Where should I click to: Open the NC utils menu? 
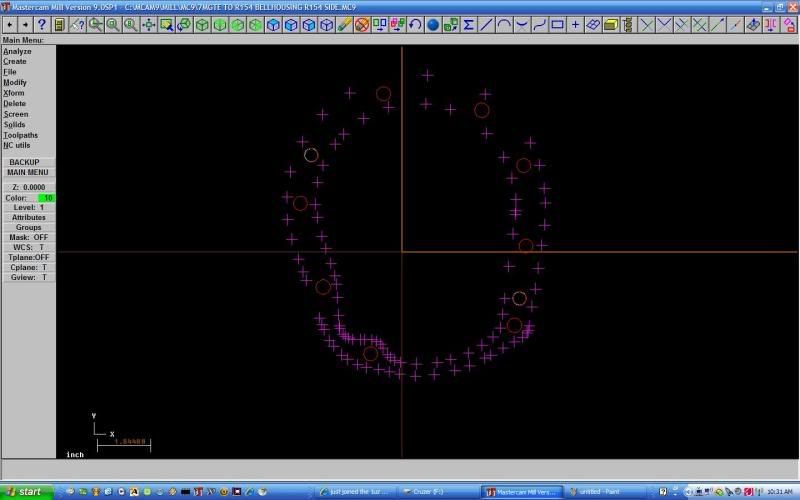(17, 145)
